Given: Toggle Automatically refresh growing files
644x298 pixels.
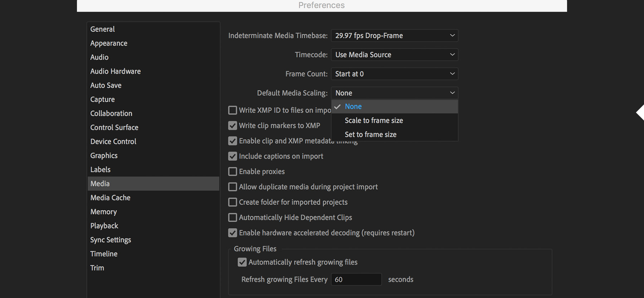Looking at the screenshot, I should tap(242, 262).
